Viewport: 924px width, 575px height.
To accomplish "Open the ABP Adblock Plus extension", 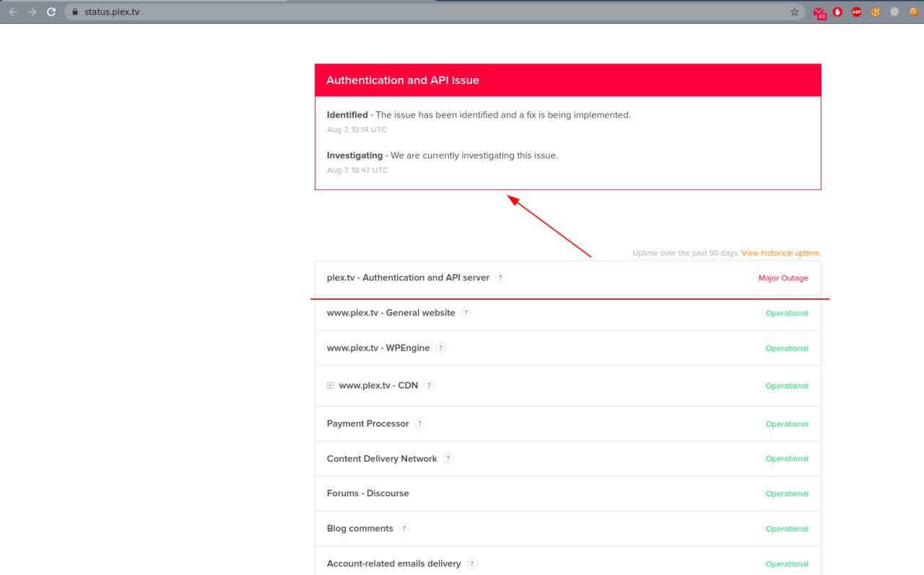I will coord(856,12).
